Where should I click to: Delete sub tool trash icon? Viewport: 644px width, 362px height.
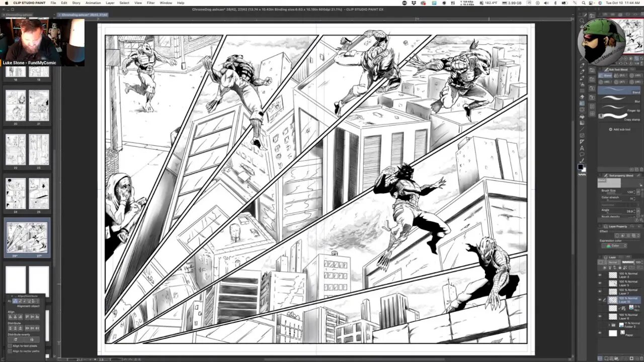(x=641, y=169)
